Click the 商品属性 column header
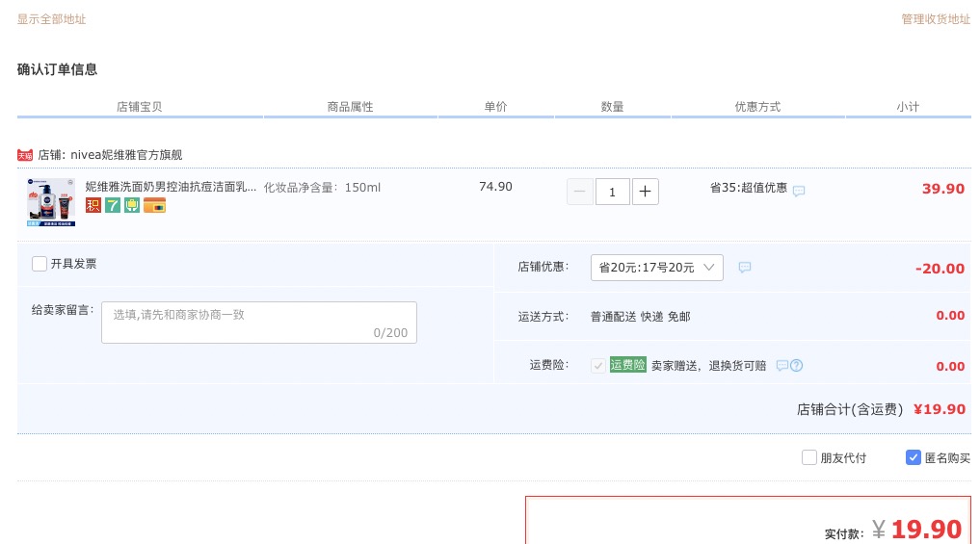980x544 pixels. point(350,107)
